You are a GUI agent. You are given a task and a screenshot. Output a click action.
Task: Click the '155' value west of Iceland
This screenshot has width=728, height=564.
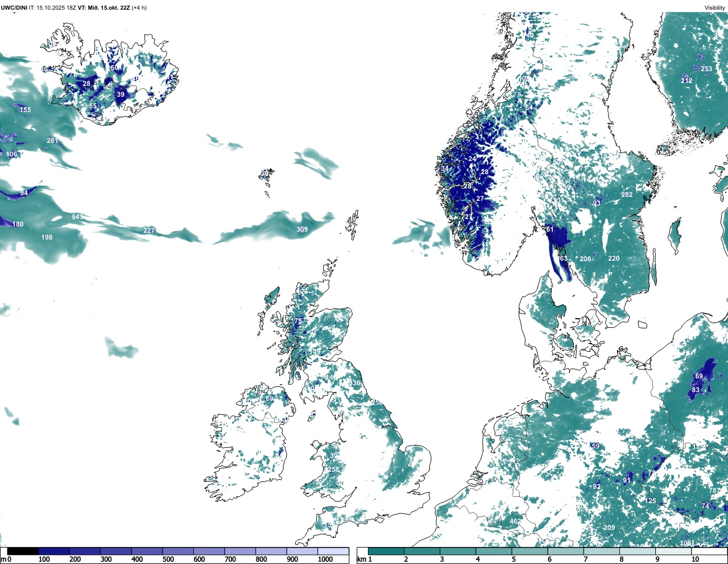pos(26,109)
